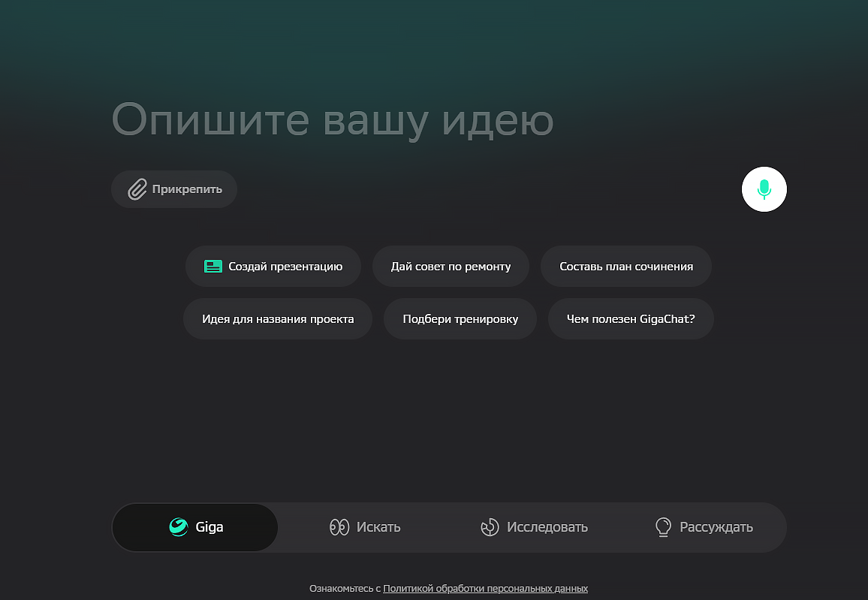Click the chart icon beside Исследовать
868x600 pixels.
490,527
